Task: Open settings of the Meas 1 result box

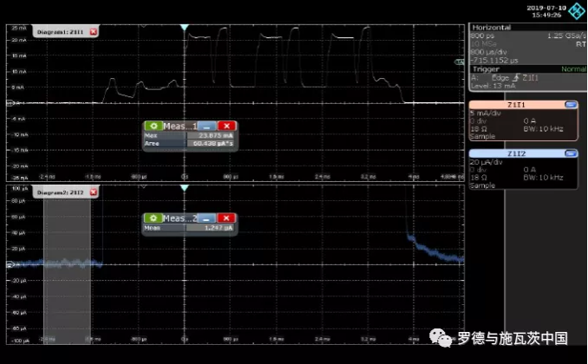Action: [153, 126]
